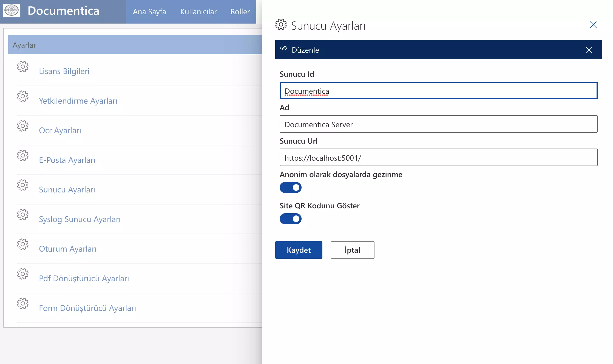
Task: Open Lisans Bilgileri settings link
Action: tap(64, 71)
